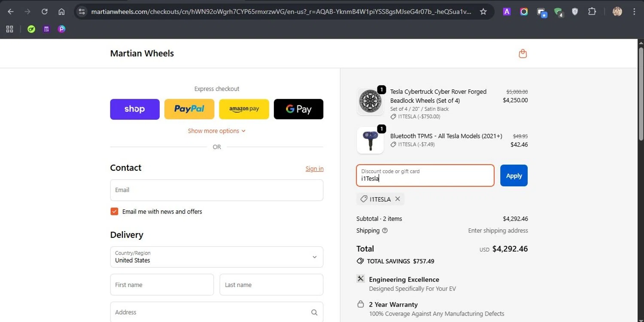Select the total amount $4,292.46 in bold

(510, 248)
